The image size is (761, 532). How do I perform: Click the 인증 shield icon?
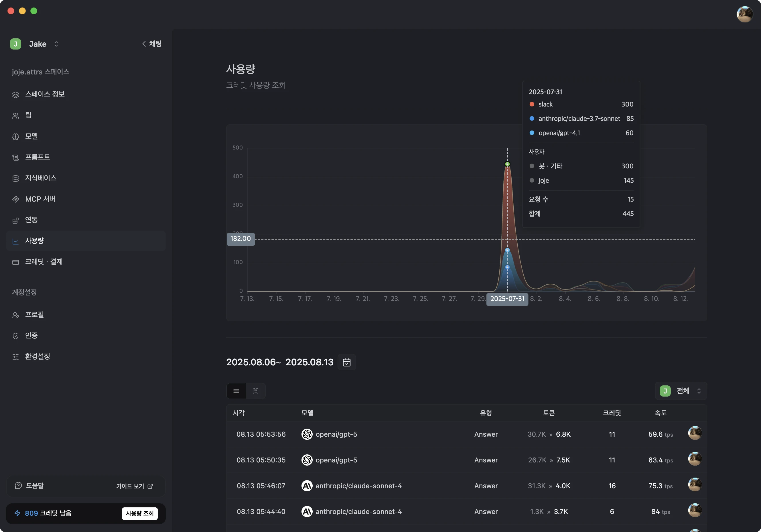coord(15,336)
